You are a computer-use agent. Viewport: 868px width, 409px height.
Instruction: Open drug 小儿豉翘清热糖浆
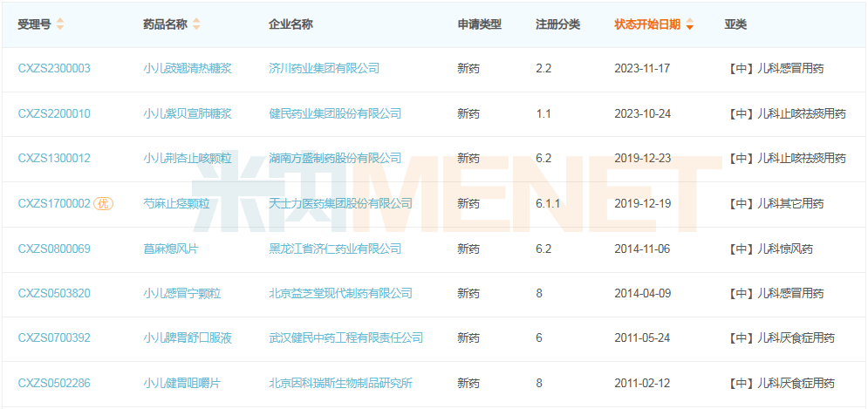pos(187,69)
